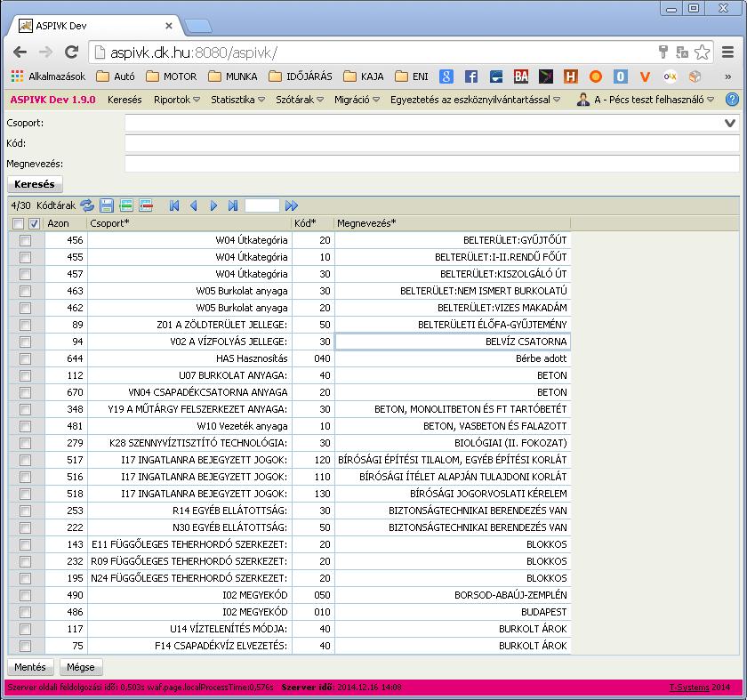Expand the Csoport combo box

pyautogui.click(x=729, y=123)
